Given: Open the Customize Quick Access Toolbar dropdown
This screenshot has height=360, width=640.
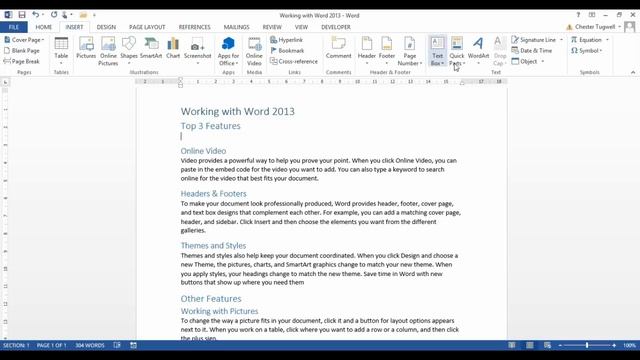Looking at the screenshot, I should point(94,16).
